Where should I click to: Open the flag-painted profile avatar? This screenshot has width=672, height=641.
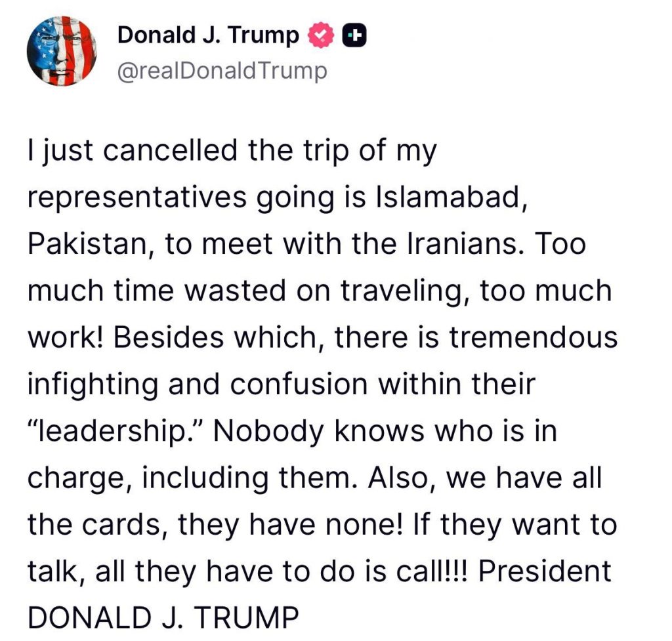[61, 51]
